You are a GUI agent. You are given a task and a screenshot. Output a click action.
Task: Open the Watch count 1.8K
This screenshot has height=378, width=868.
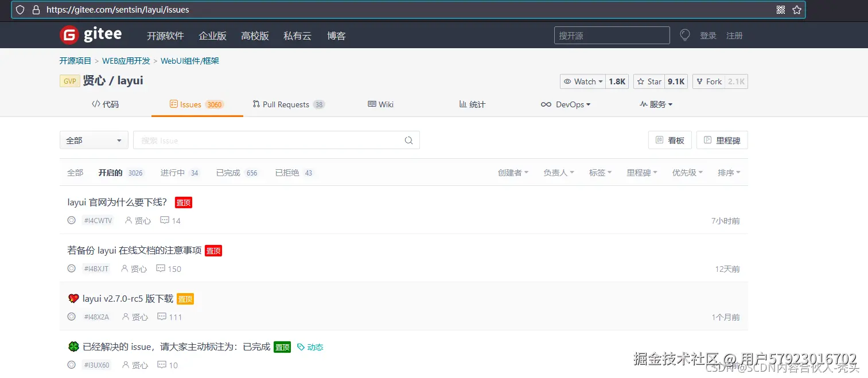click(617, 81)
